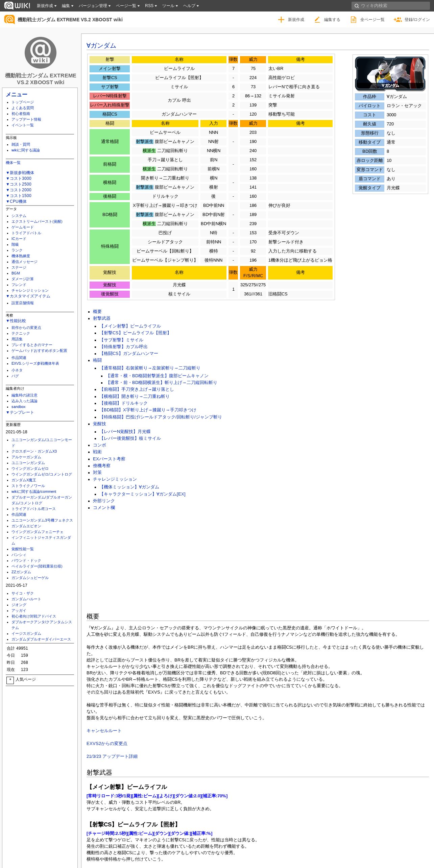Jump to コメント欄 contents entry

104,508
